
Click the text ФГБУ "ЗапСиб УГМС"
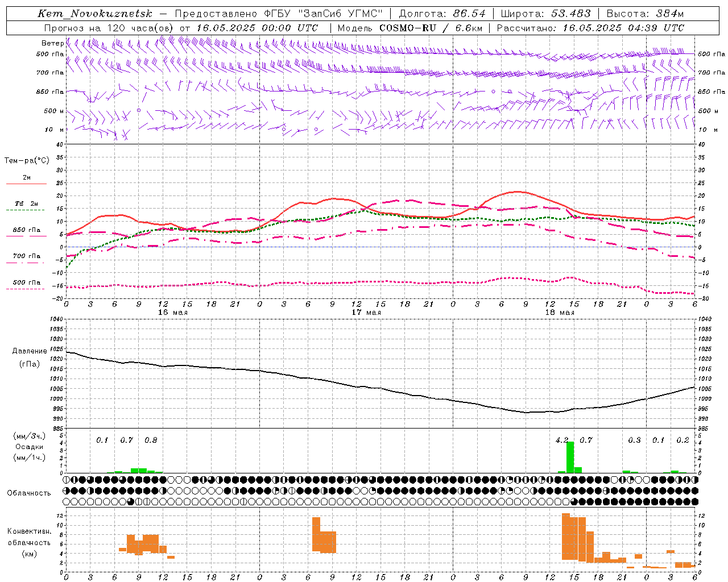tap(324, 14)
